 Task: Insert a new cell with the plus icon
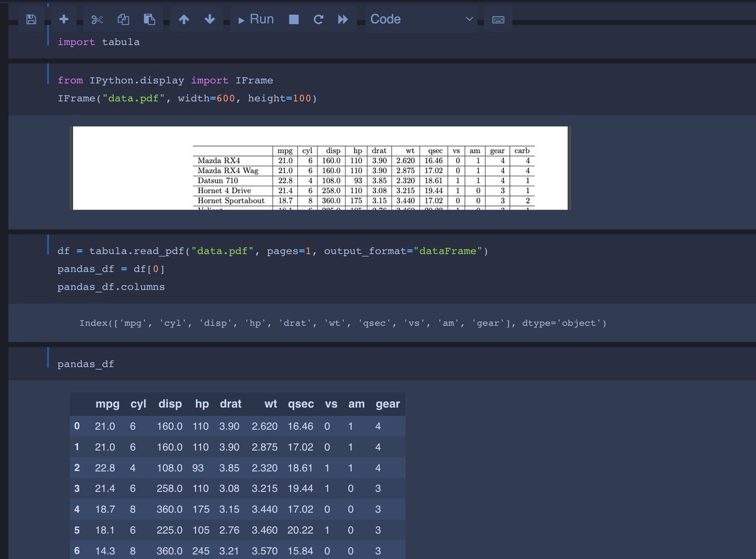point(64,20)
